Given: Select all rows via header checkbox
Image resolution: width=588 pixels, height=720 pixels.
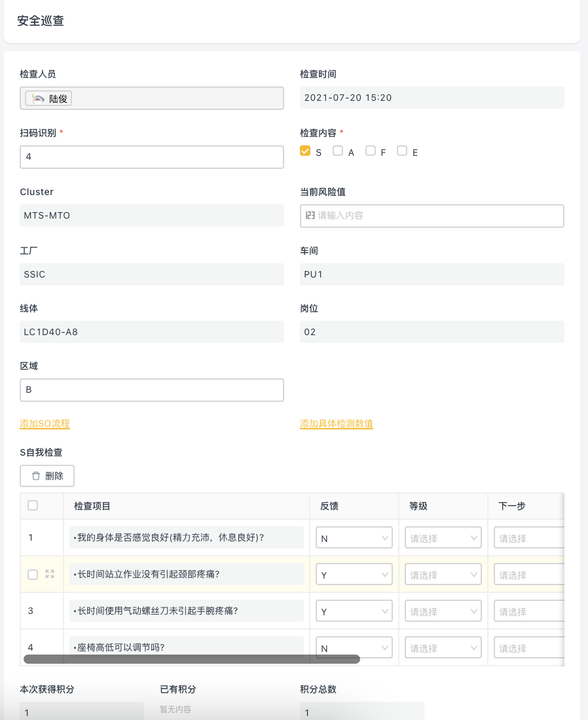Looking at the screenshot, I should tap(33, 505).
